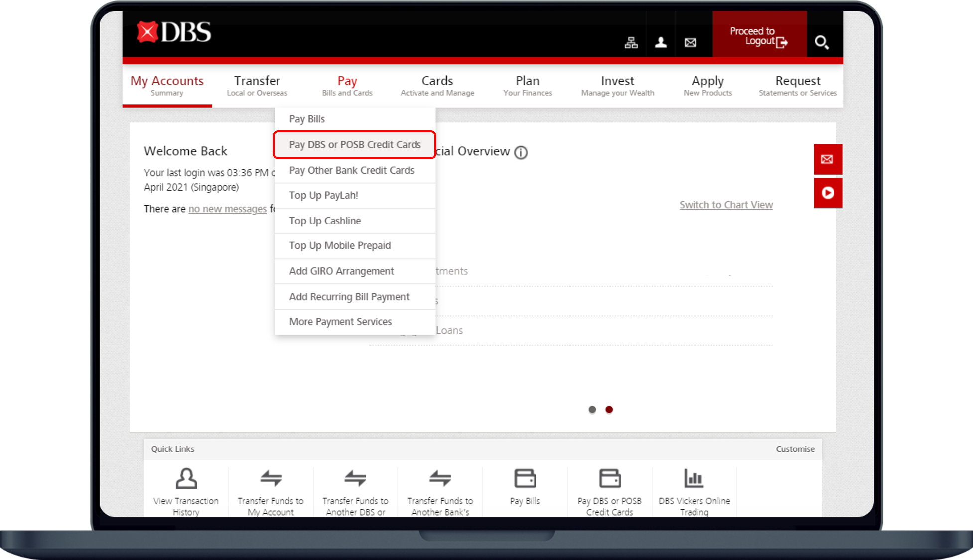
Task: Click the user profile icon
Action: (x=662, y=41)
